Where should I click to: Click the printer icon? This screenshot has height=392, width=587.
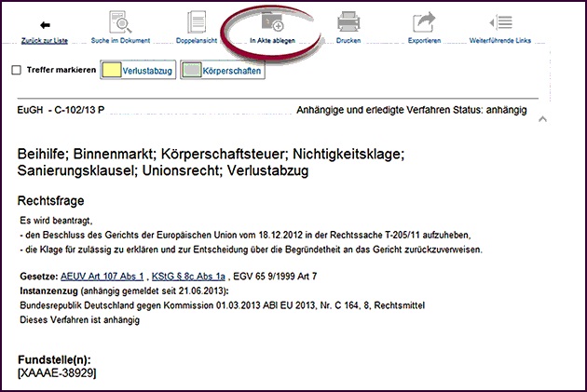348,21
